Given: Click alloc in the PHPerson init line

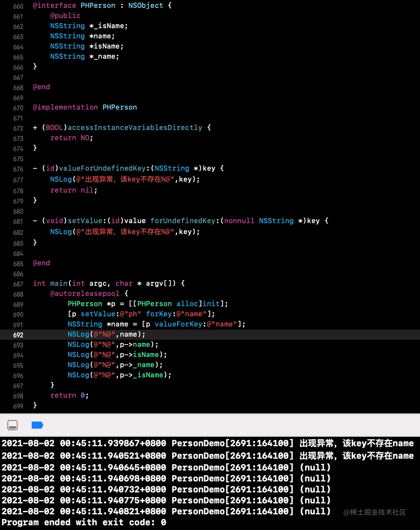Looking at the screenshot, I should click(187, 304).
